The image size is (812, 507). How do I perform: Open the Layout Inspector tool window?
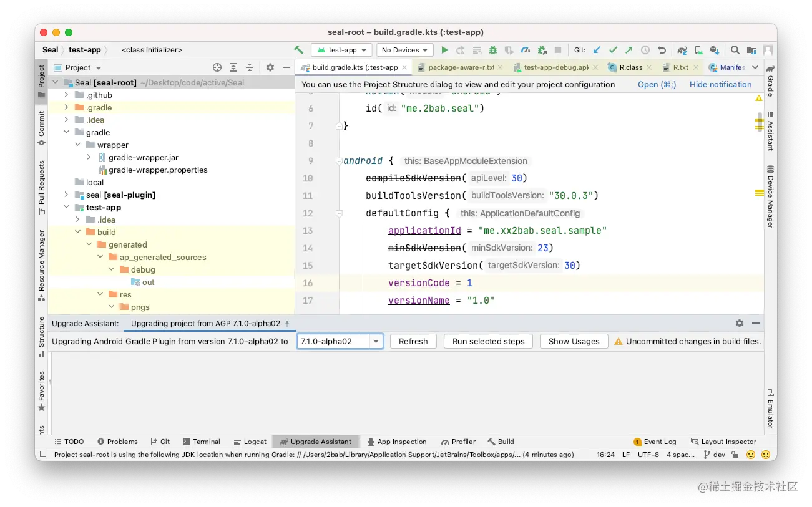pyautogui.click(x=723, y=442)
